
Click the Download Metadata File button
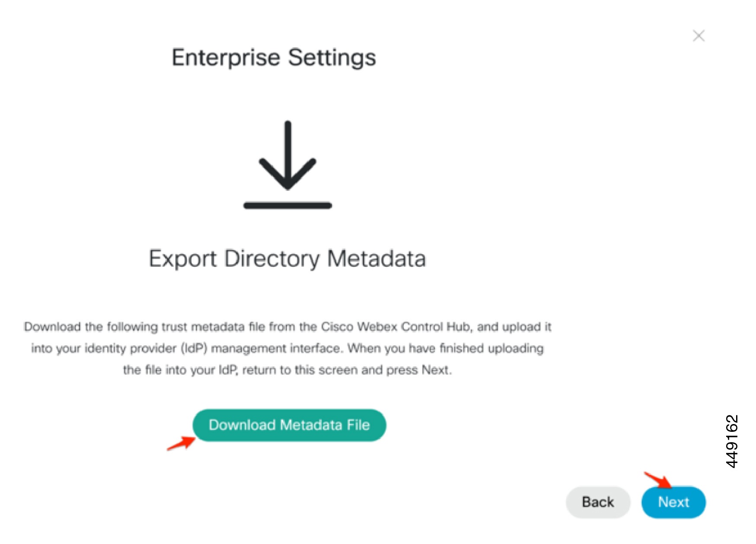289,425
